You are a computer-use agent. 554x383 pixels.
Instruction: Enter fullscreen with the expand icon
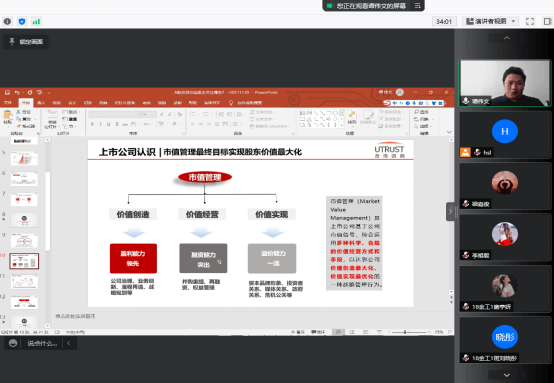point(530,22)
